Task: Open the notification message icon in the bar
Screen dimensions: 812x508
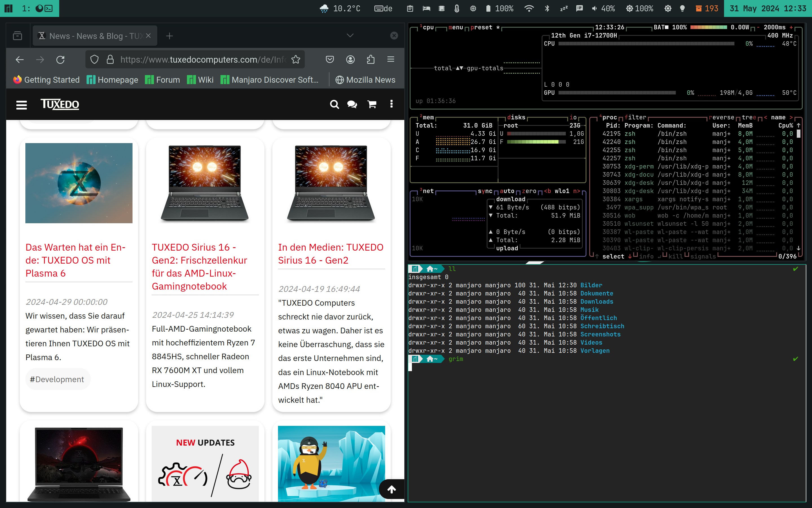Action: (579, 8)
